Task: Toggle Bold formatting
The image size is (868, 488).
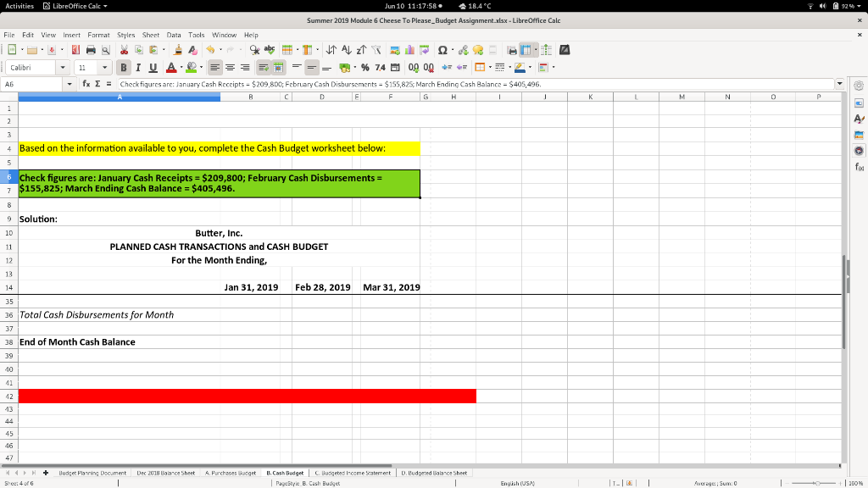Action: pyautogui.click(x=123, y=68)
